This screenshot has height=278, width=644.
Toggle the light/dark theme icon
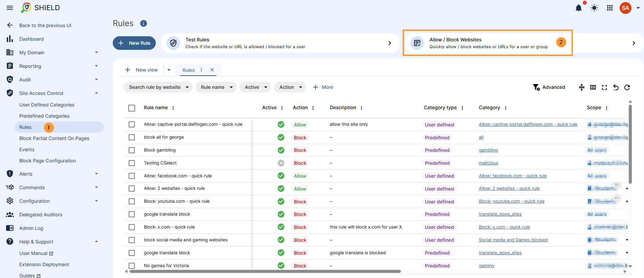coord(594,8)
